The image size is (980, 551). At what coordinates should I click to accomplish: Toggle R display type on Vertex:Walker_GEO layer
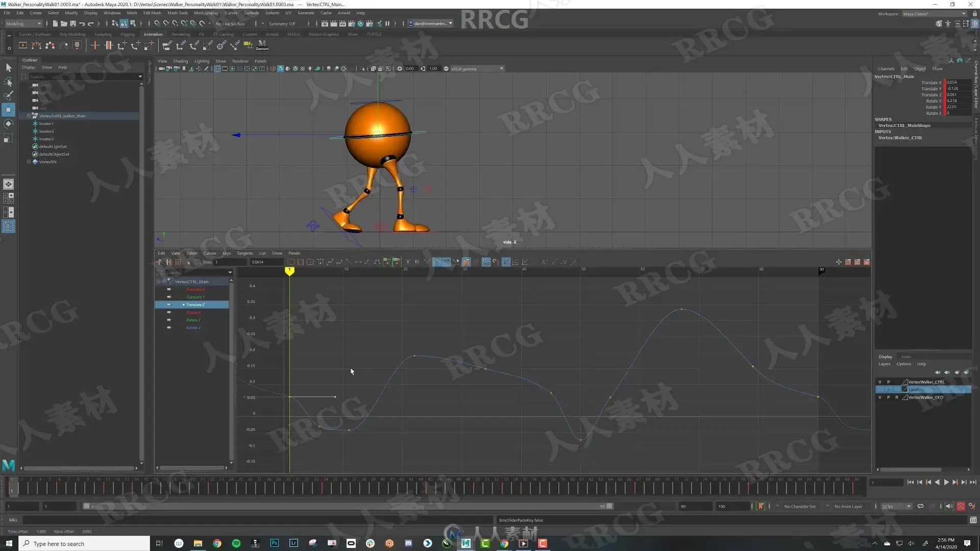coord(896,397)
